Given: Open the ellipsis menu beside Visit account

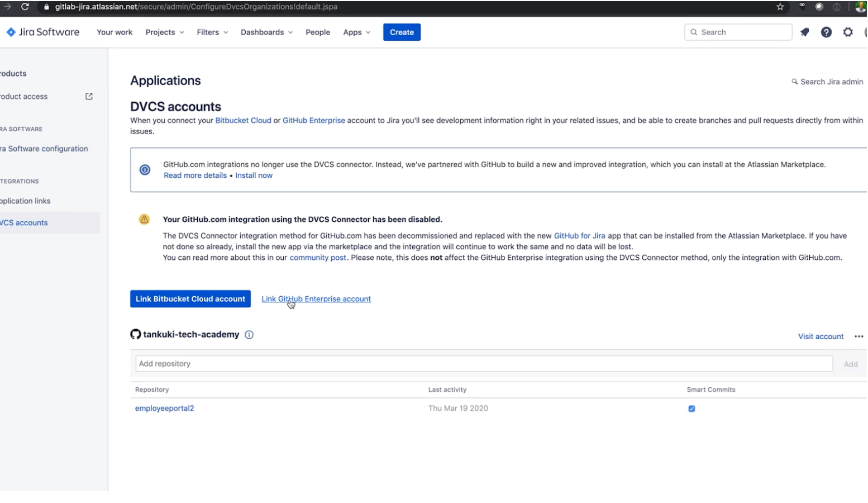Looking at the screenshot, I should coord(859,336).
